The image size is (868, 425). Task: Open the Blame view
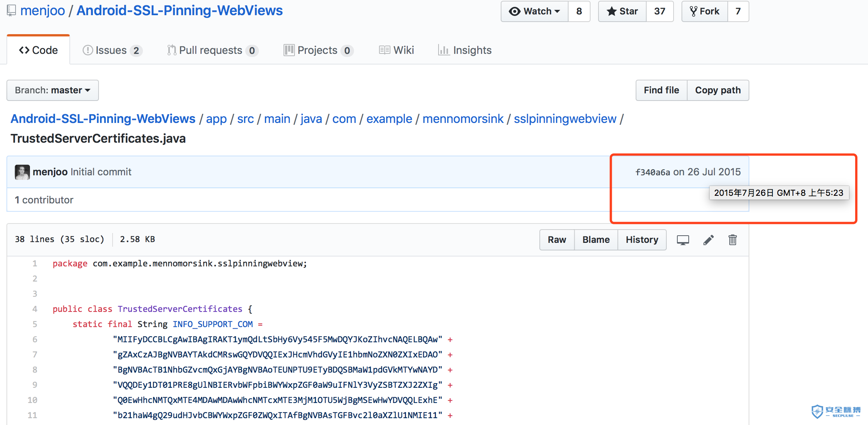(x=596, y=240)
